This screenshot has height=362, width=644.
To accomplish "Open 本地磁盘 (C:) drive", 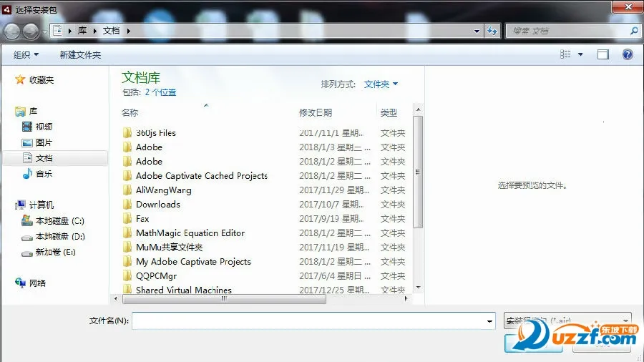I will [52, 221].
